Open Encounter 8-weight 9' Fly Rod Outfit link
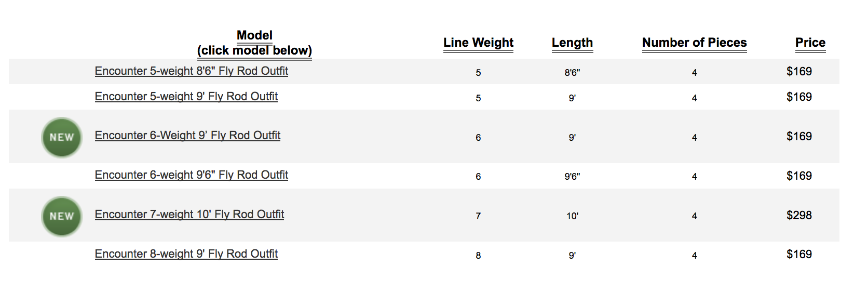Screen dimensions: 868x293 click(x=186, y=254)
